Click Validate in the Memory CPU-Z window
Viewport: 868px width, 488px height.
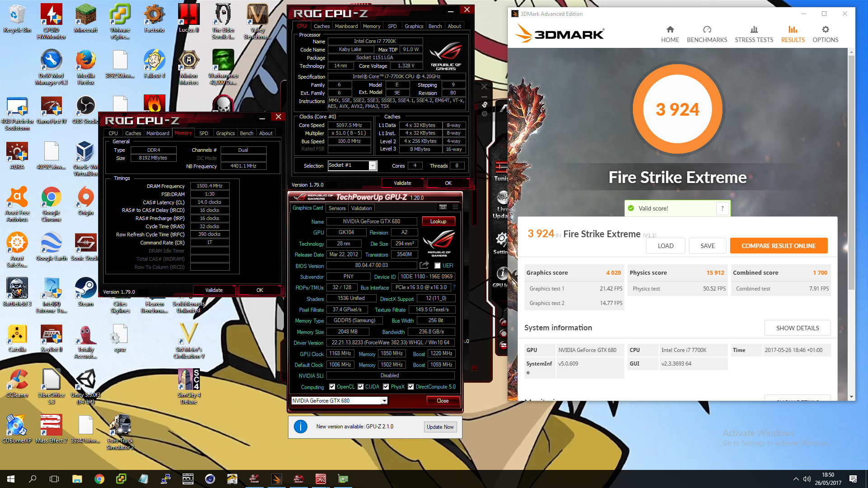coord(214,290)
